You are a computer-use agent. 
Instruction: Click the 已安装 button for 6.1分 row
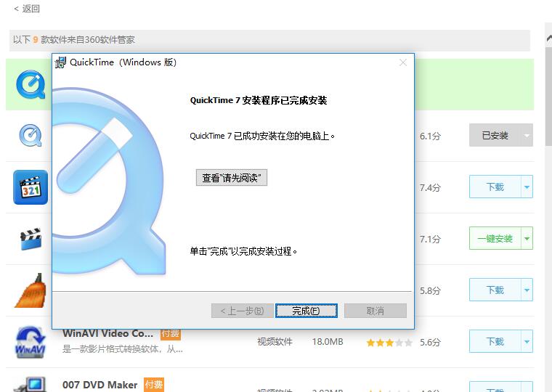(495, 135)
